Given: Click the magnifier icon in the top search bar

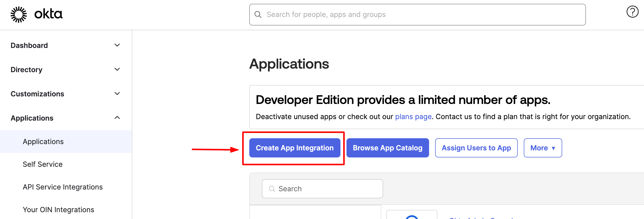Looking at the screenshot, I should (258, 14).
